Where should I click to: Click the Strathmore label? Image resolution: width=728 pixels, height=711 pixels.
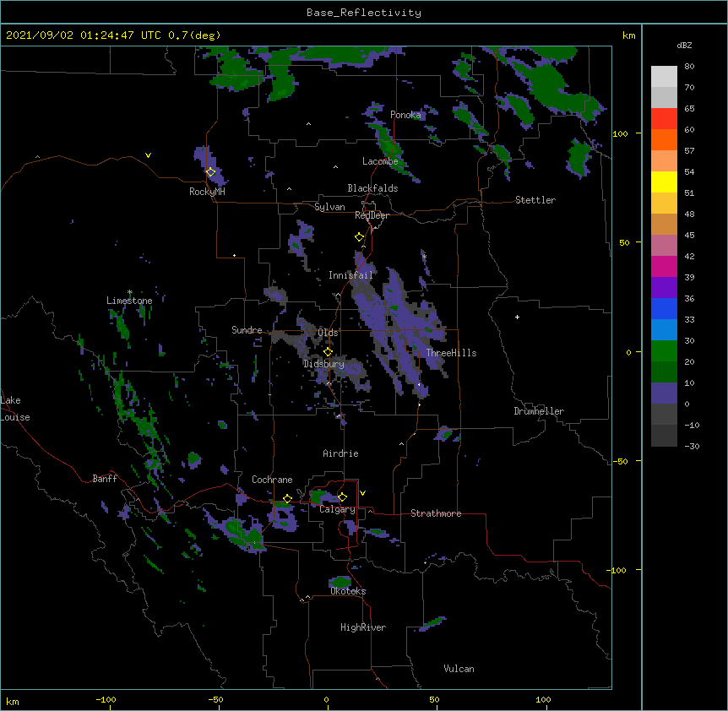[x=436, y=513]
